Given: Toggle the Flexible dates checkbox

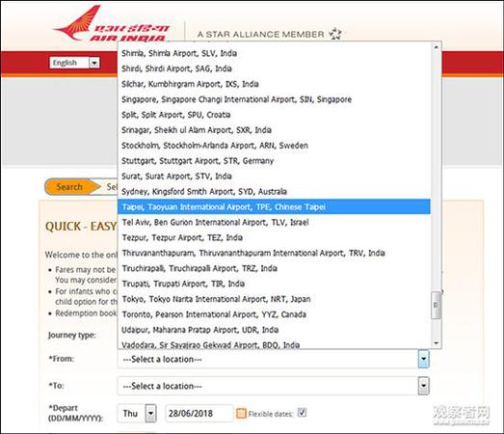Looking at the screenshot, I should (302, 412).
